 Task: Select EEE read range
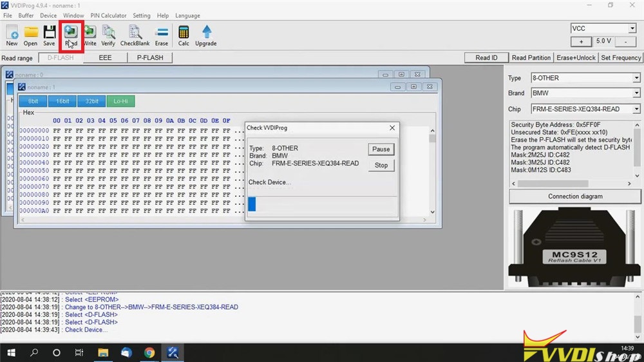105,57
